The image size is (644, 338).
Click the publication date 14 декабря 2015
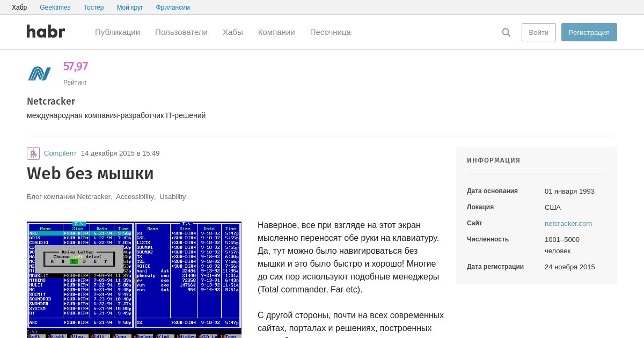(x=120, y=153)
